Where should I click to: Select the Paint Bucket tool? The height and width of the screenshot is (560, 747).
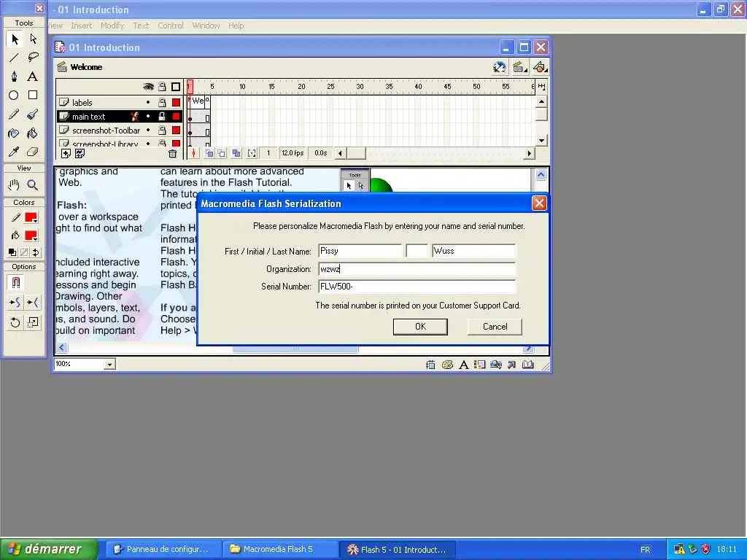coord(33,133)
